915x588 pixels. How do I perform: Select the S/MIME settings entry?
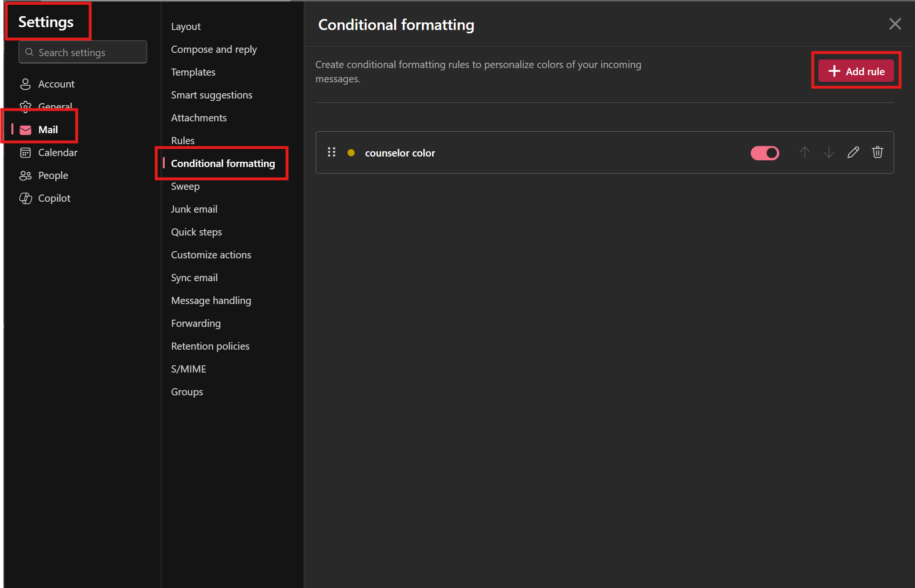tap(189, 369)
